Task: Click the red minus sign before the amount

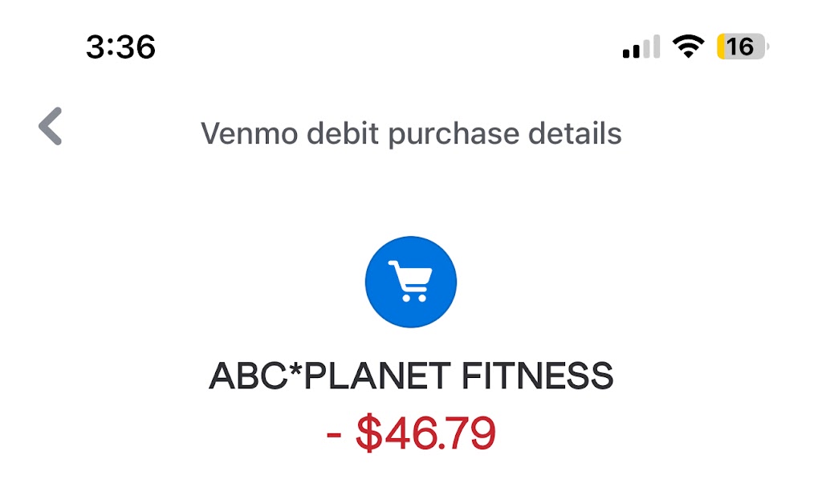Action: pos(335,435)
